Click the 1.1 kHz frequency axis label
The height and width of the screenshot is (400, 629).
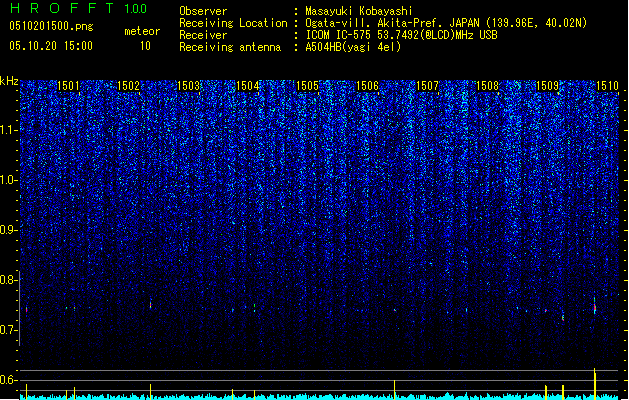8,130
